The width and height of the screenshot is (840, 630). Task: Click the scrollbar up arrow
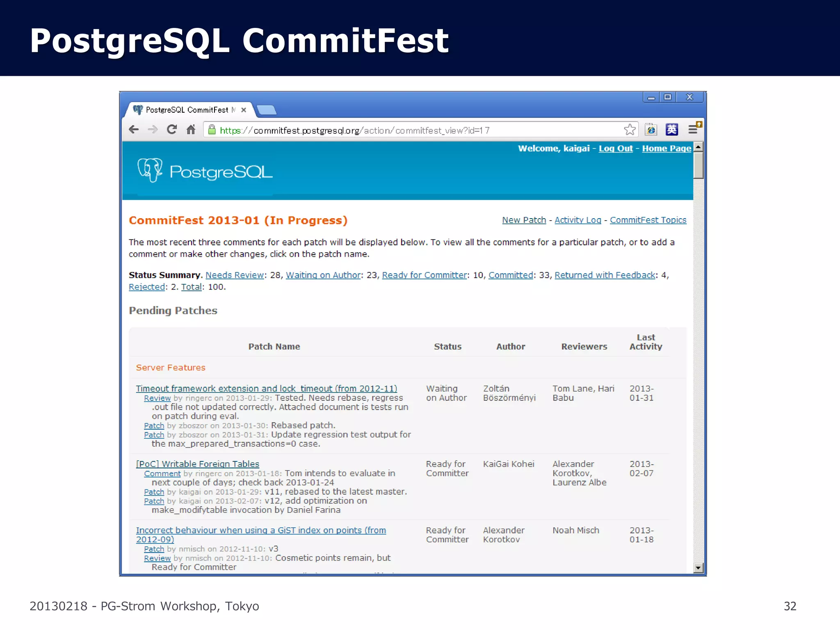point(698,147)
